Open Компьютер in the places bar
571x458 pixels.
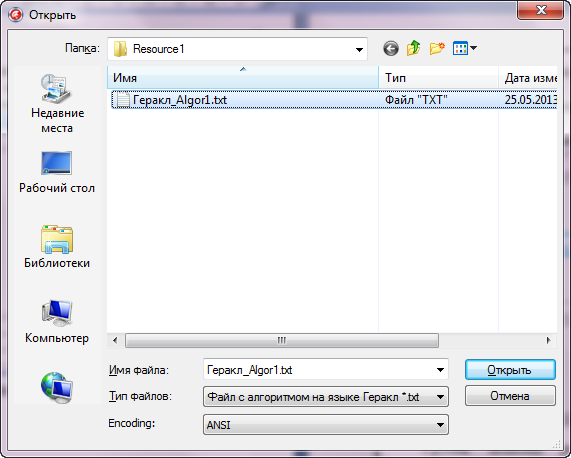point(57,322)
